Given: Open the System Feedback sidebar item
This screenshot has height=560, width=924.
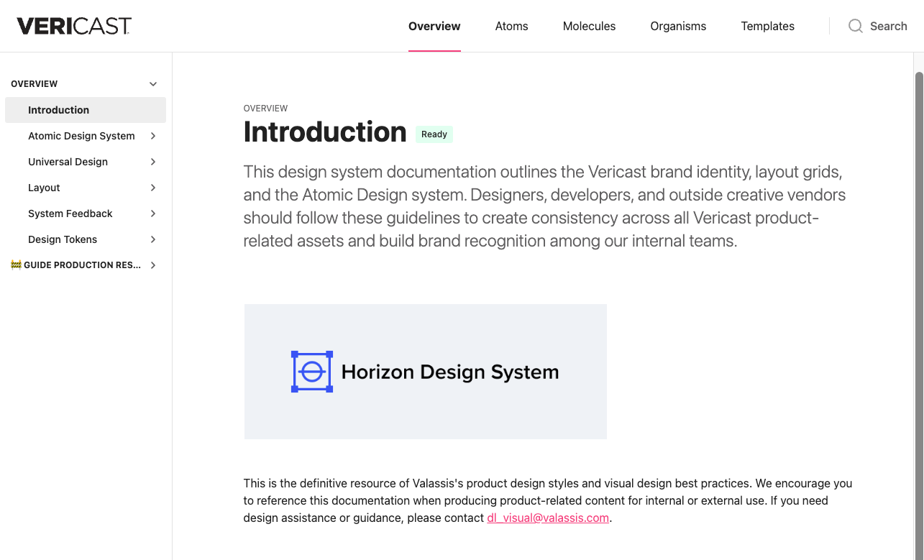Looking at the screenshot, I should coord(70,214).
